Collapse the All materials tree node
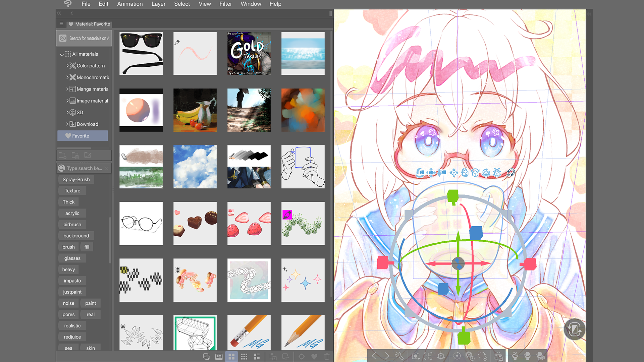Screen dimensions: 644x362 pyautogui.click(x=62, y=54)
